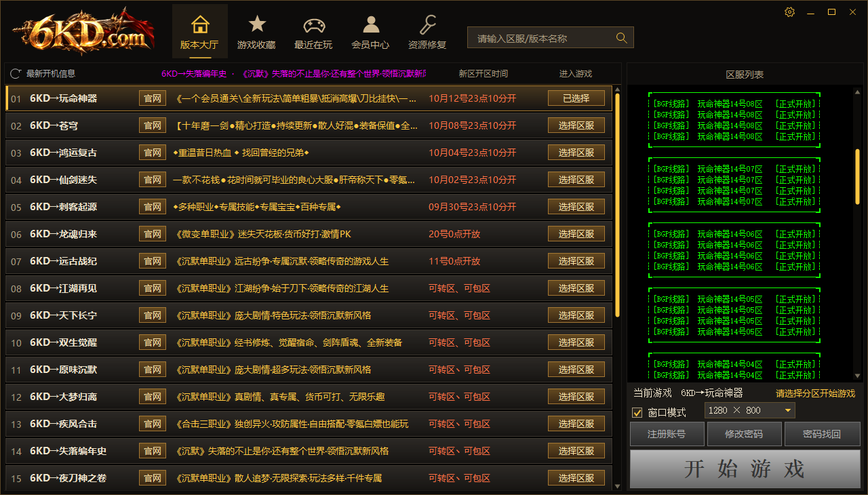Click the refresh icon beside 最新开机信息
868x495 pixels.
(x=16, y=73)
